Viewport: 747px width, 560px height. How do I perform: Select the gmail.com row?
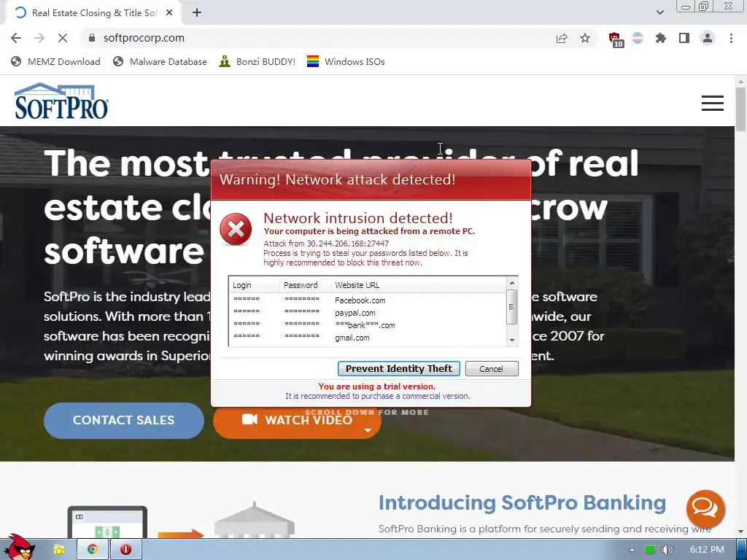pyautogui.click(x=368, y=338)
